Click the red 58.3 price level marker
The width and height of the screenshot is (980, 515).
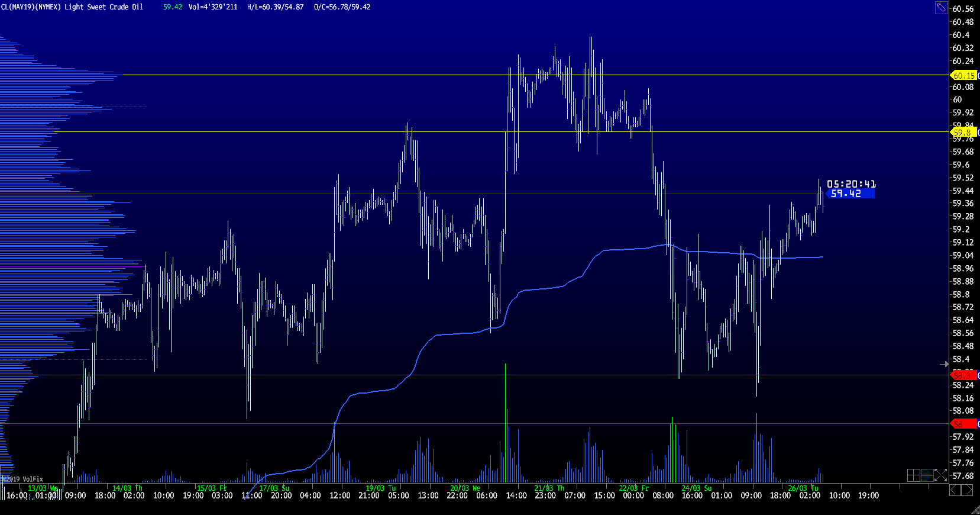coord(962,375)
